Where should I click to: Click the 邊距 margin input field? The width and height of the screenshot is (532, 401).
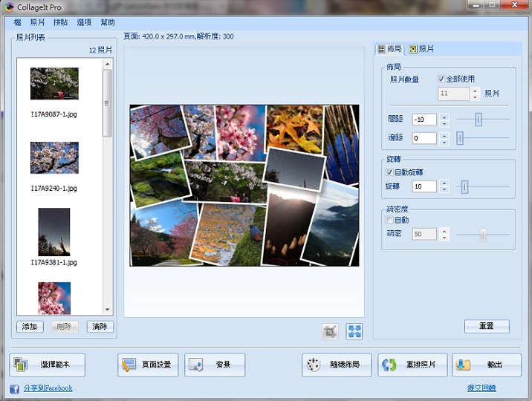(x=424, y=138)
